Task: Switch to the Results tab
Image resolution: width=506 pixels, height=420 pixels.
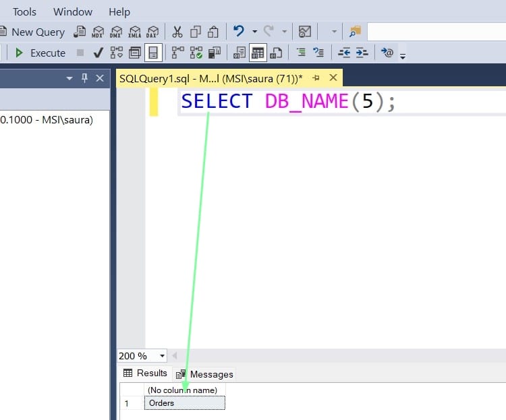Action: coord(145,373)
